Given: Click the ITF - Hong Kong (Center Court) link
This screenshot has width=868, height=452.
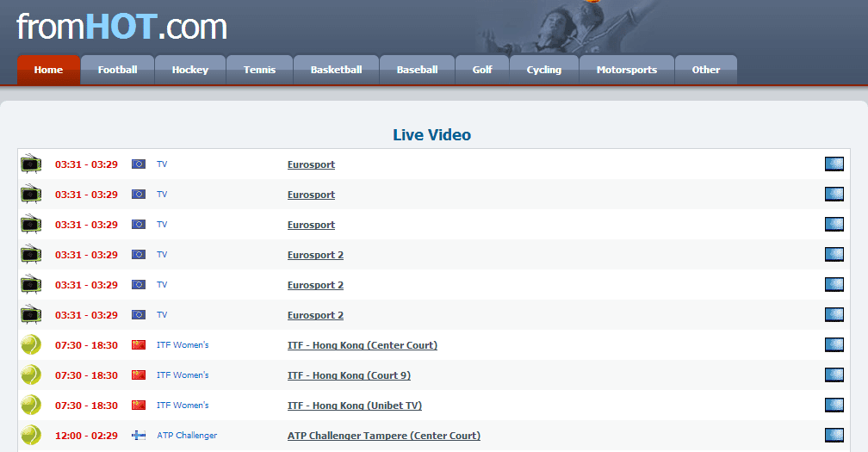Looking at the screenshot, I should (362, 345).
